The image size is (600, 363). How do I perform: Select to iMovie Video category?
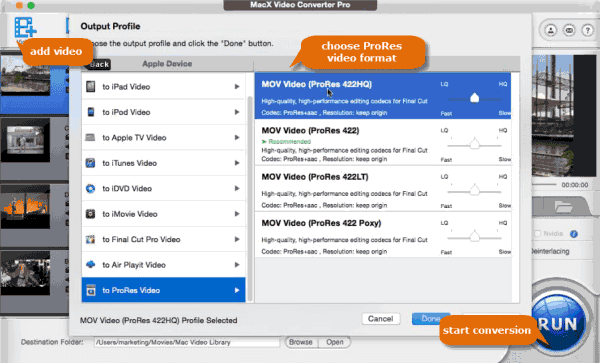[x=163, y=214]
